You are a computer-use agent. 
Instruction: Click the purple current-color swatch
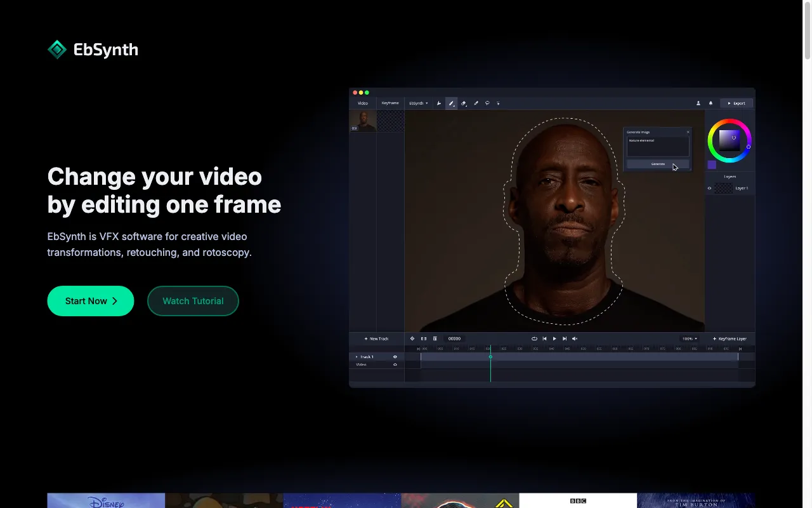tap(712, 164)
